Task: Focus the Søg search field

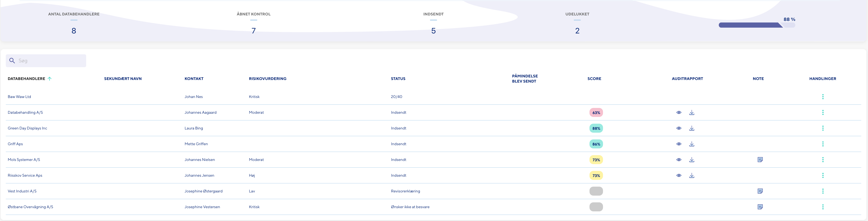Action: click(46, 61)
